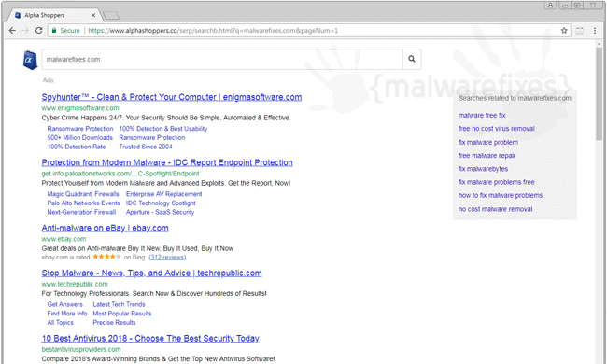
Task: Click www.ebay.com green URL
Action: tap(64, 239)
